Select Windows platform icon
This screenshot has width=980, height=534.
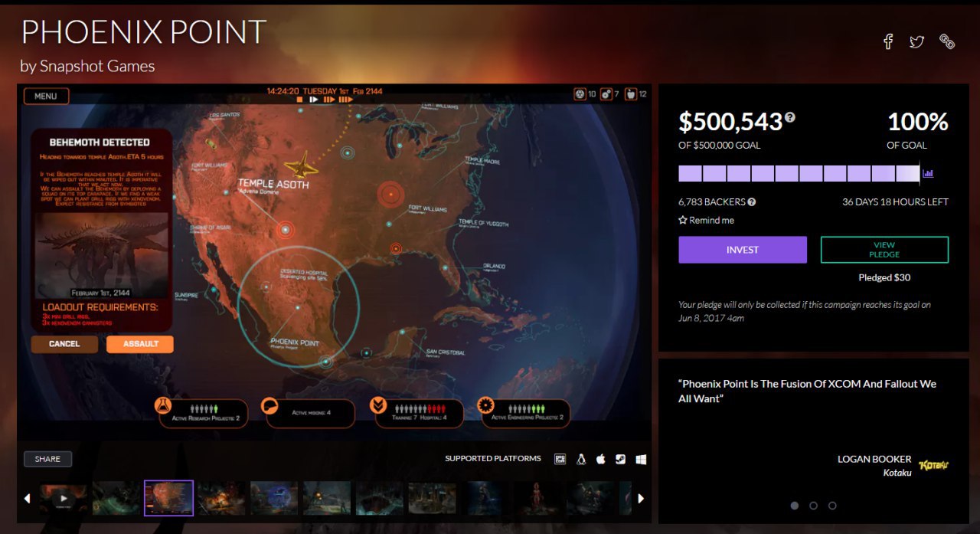(642, 459)
